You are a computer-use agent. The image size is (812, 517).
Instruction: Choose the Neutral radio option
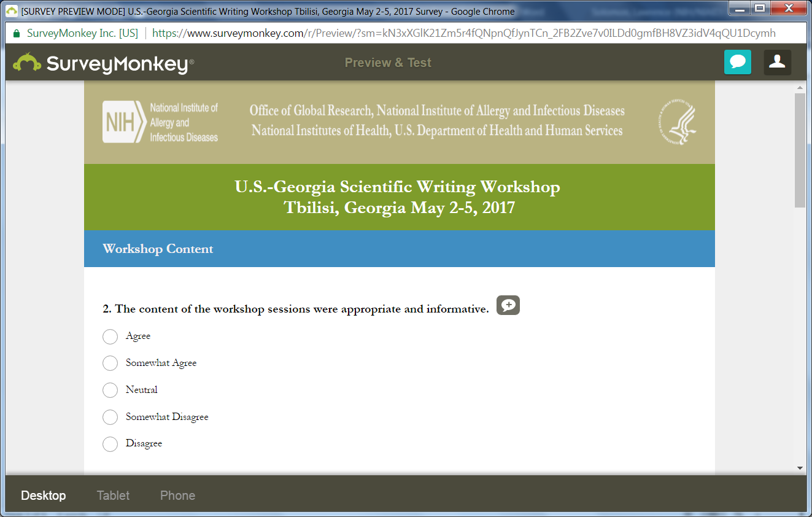point(110,391)
